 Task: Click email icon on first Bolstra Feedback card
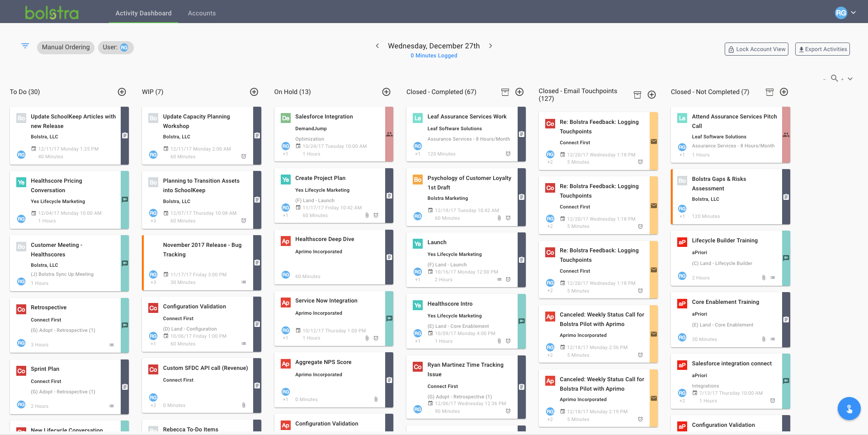click(x=654, y=142)
